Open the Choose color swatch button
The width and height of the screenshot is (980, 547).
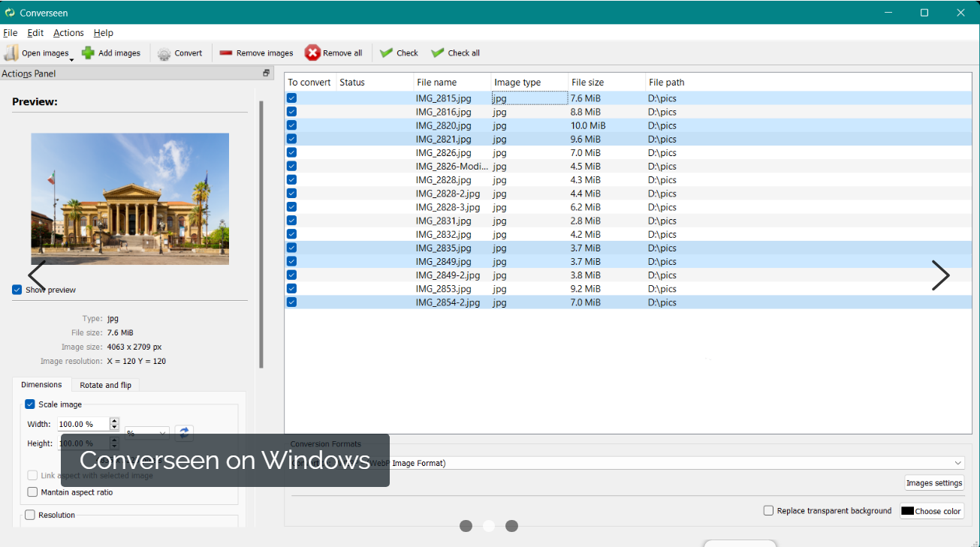(931, 511)
